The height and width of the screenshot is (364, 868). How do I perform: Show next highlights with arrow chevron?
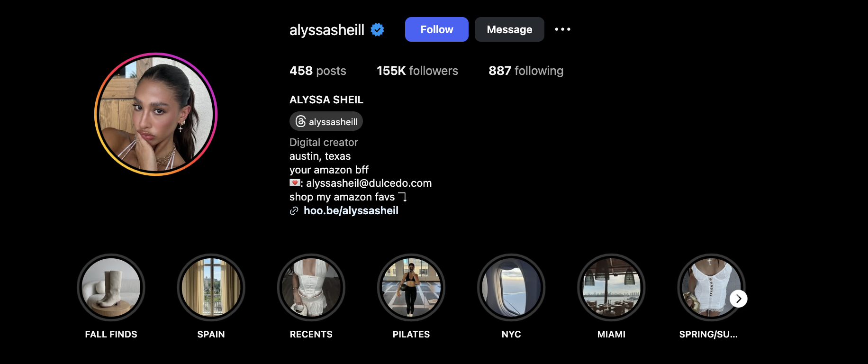738,299
